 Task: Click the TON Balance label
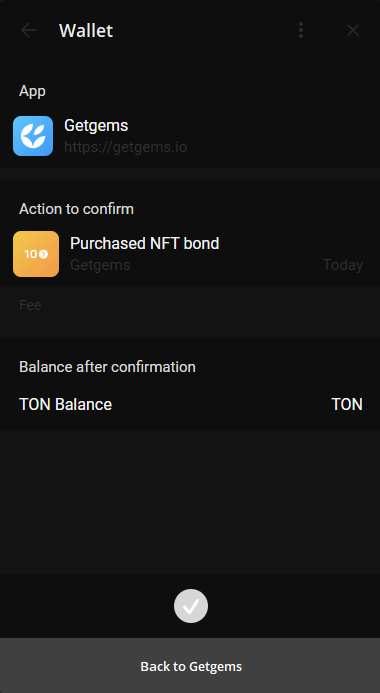[x=65, y=404]
